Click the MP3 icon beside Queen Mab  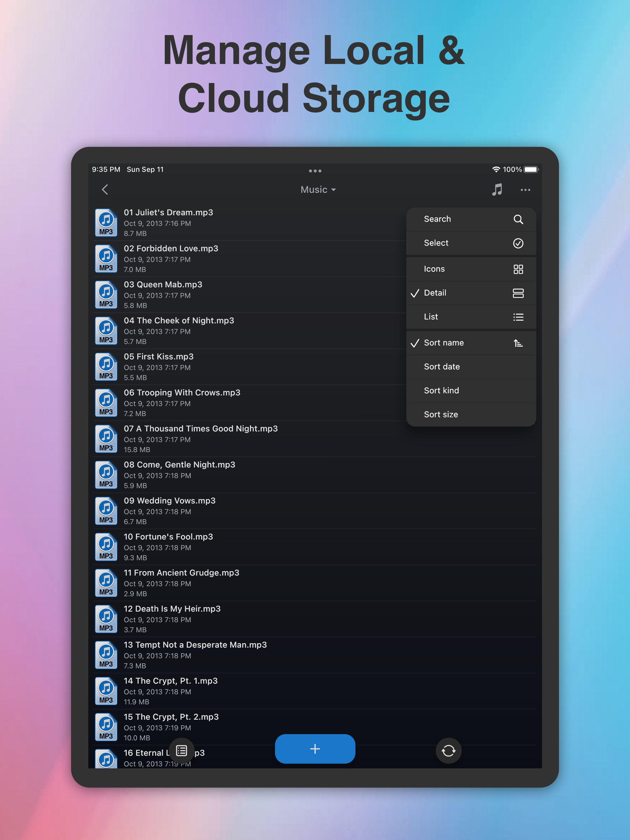[x=106, y=294]
